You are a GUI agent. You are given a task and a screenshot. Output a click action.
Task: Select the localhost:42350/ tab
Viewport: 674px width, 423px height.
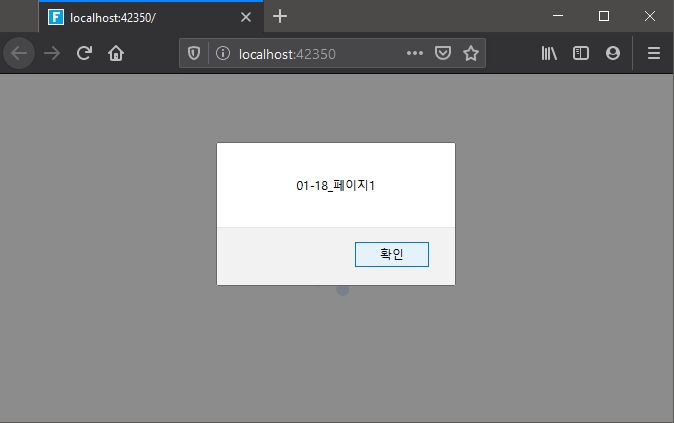[x=140, y=17]
